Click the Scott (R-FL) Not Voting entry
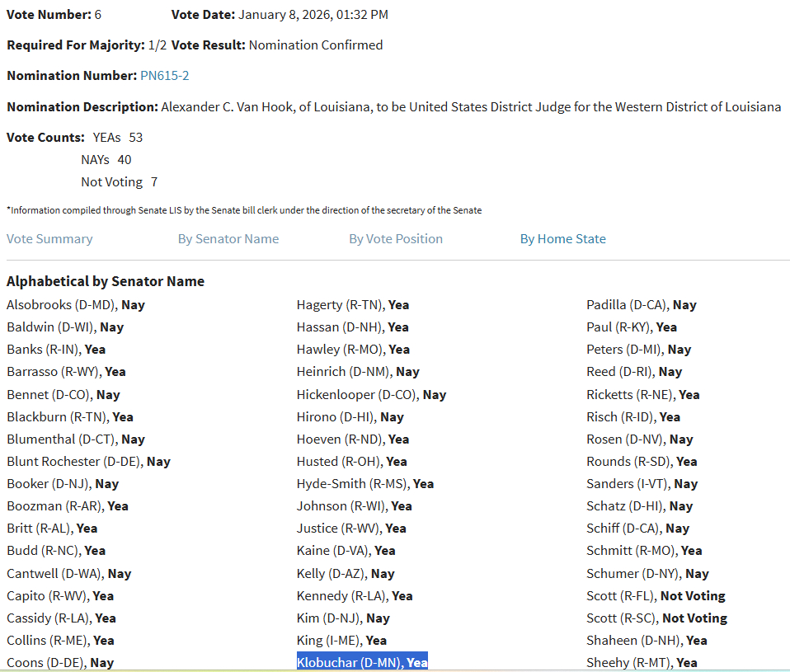The width and height of the screenshot is (790, 672). tap(656, 596)
